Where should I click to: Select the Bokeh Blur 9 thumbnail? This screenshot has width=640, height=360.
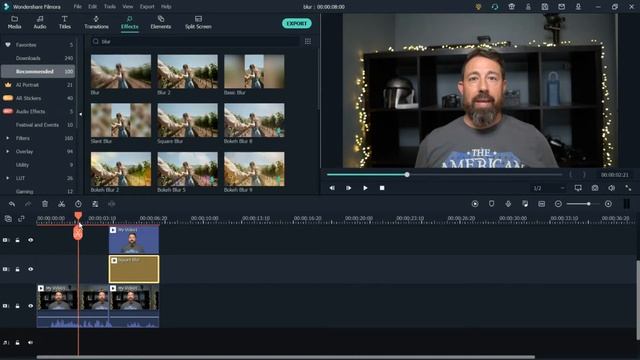pos(254,169)
